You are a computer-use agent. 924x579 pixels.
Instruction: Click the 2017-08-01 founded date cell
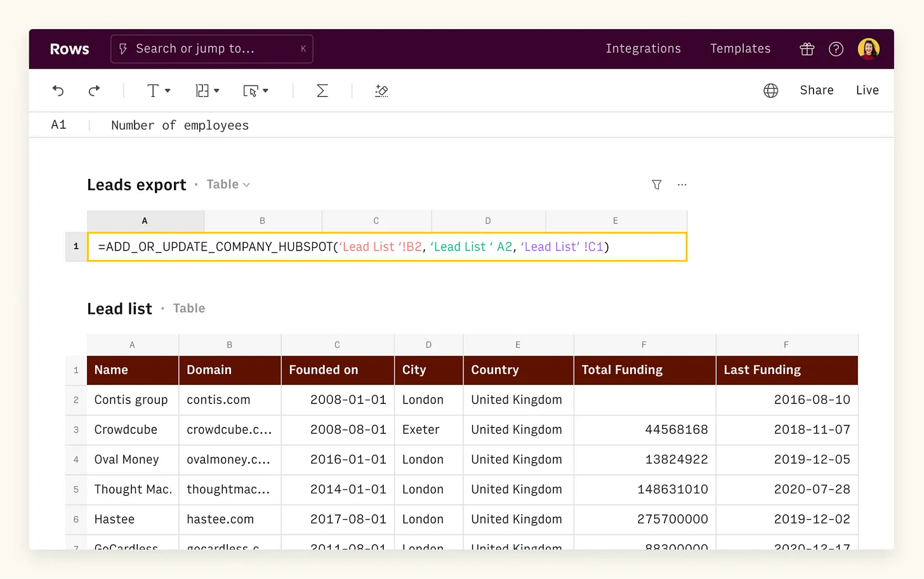338,519
